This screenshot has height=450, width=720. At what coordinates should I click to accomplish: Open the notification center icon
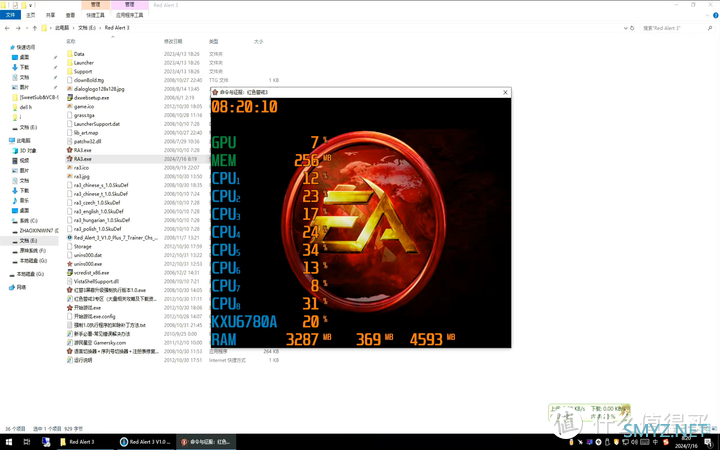(x=708, y=442)
